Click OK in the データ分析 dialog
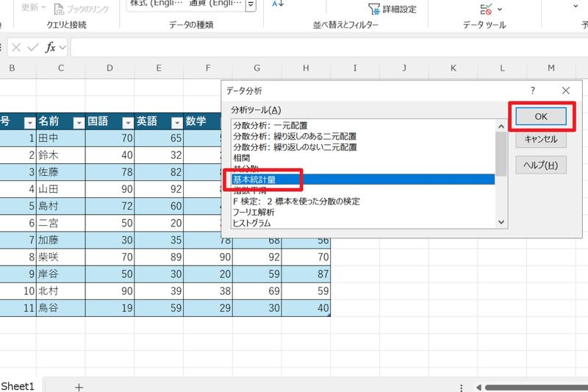Screen dimensions: 588x392 [x=541, y=116]
